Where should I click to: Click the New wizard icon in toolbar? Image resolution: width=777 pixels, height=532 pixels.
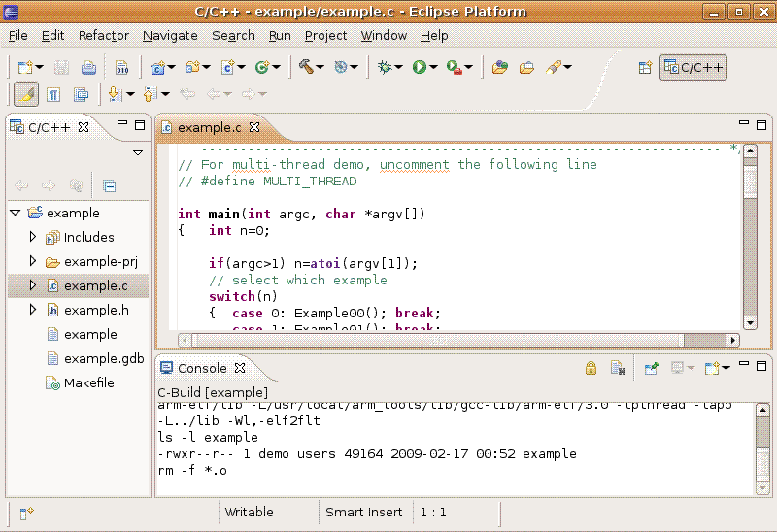(25, 67)
